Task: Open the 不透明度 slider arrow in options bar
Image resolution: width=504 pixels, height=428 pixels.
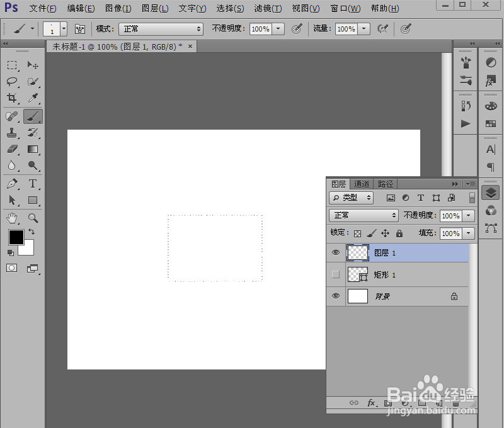Action: tap(278, 29)
